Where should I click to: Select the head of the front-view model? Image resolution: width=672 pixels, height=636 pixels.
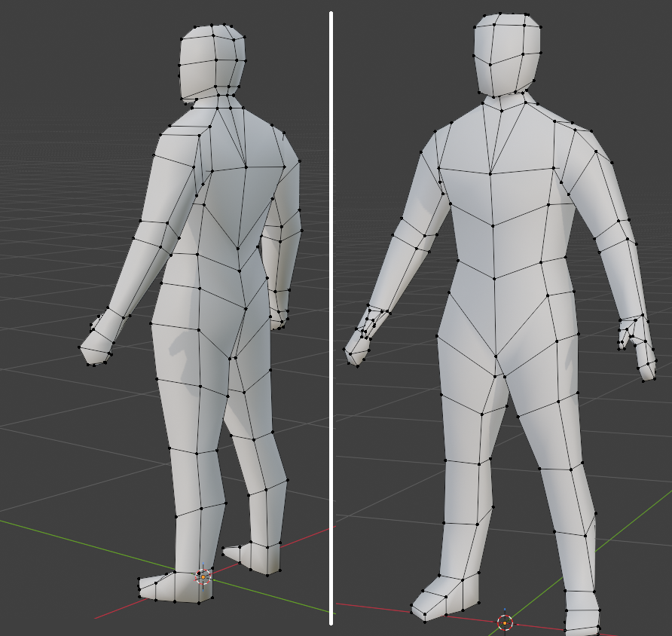click(x=507, y=54)
